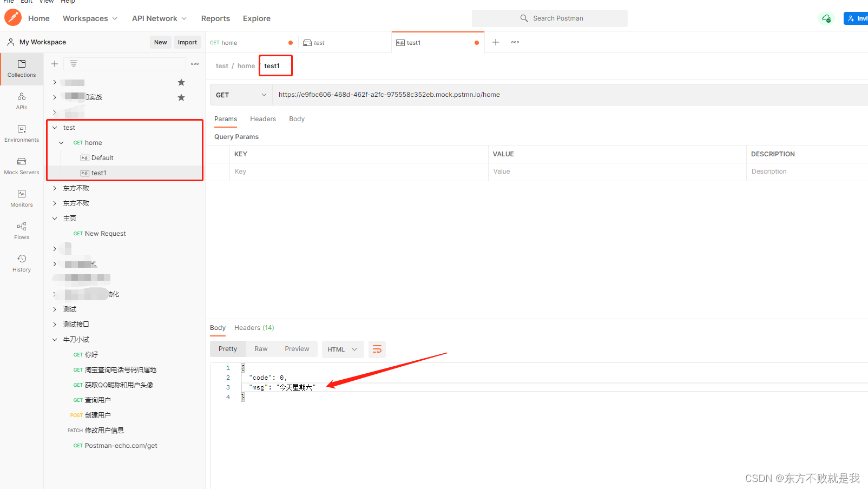Switch response view to Raw
The width and height of the screenshot is (868, 489).
[x=261, y=348]
